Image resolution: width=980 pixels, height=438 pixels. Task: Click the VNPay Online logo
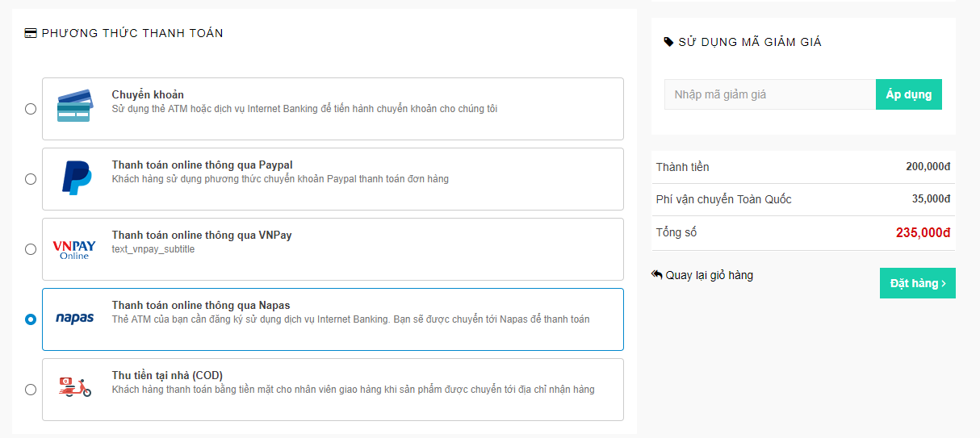point(74,249)
